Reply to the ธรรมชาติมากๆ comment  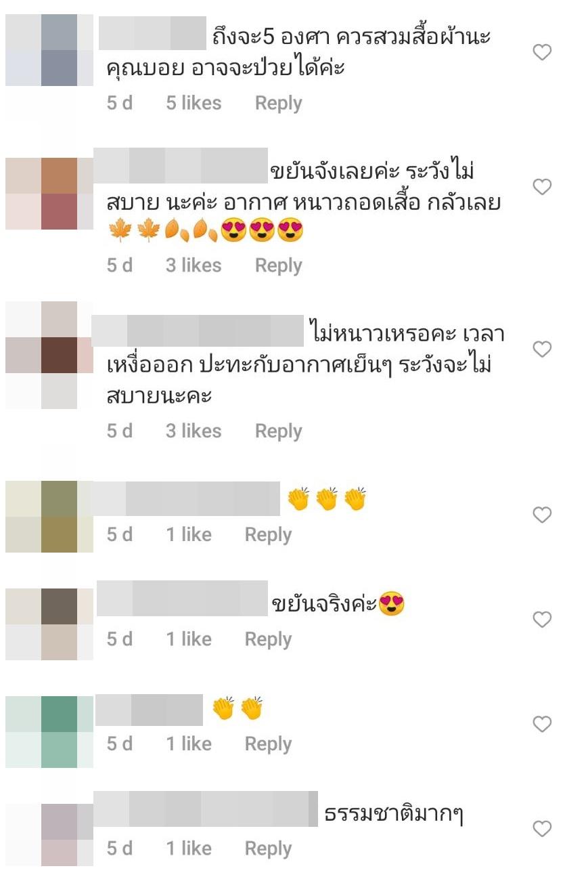pos(268,849)
